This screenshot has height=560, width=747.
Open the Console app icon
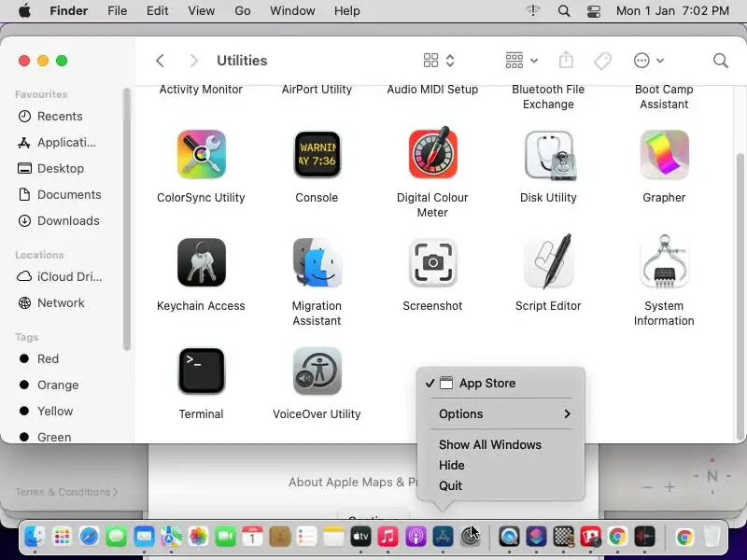317,154
